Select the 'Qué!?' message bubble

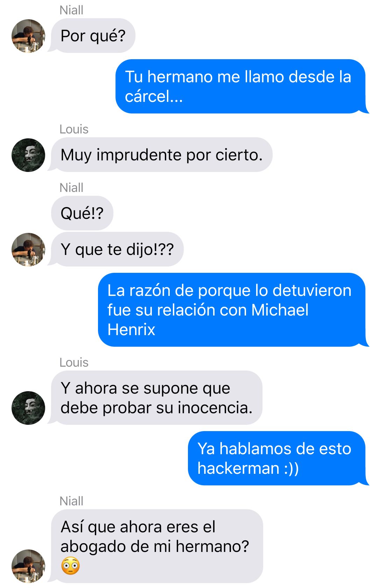point(82,213)
